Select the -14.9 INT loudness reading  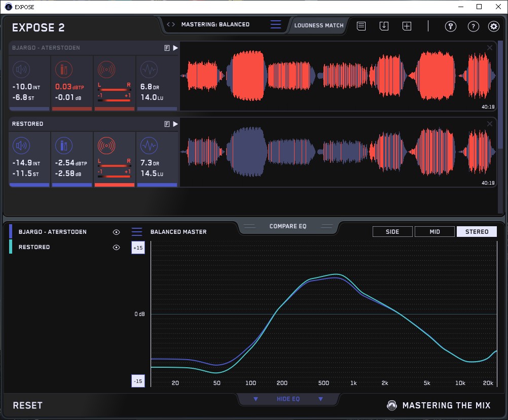pos(26,163)
